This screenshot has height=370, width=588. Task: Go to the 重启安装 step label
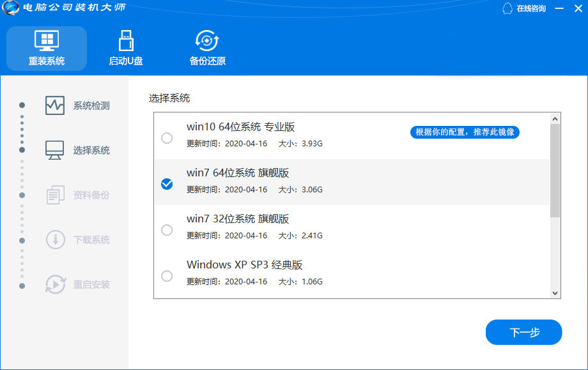coord(91,284)
